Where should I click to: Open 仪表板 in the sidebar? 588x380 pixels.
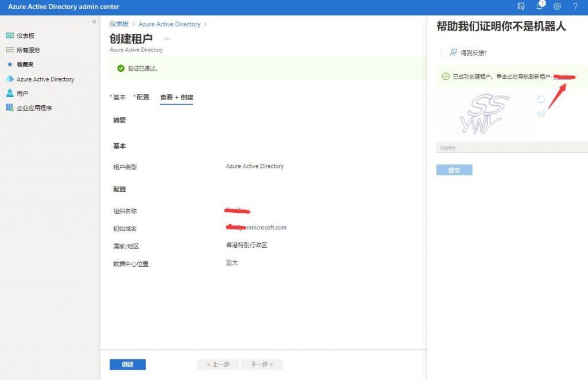coord(25,36)
